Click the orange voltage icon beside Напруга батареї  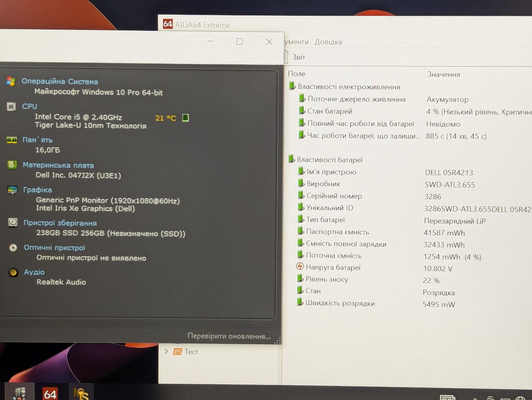point(300,267)
